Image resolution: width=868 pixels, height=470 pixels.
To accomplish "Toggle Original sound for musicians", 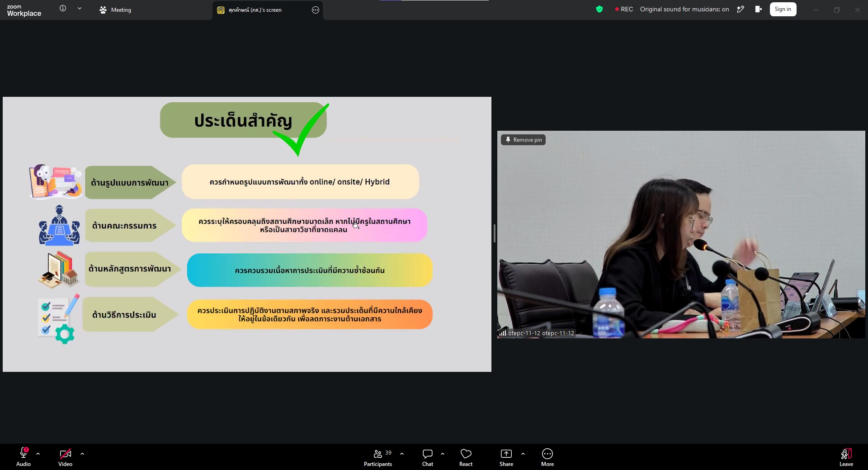I will point(684,9).
